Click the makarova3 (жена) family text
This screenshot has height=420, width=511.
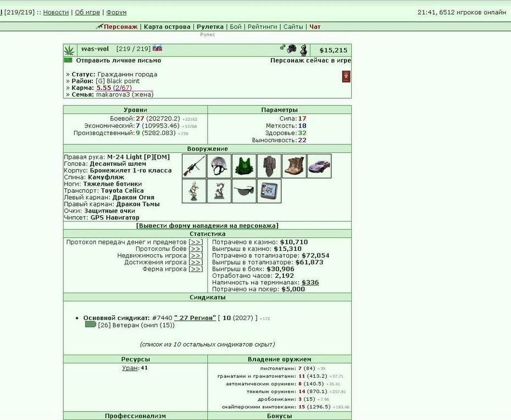point(125,94)
